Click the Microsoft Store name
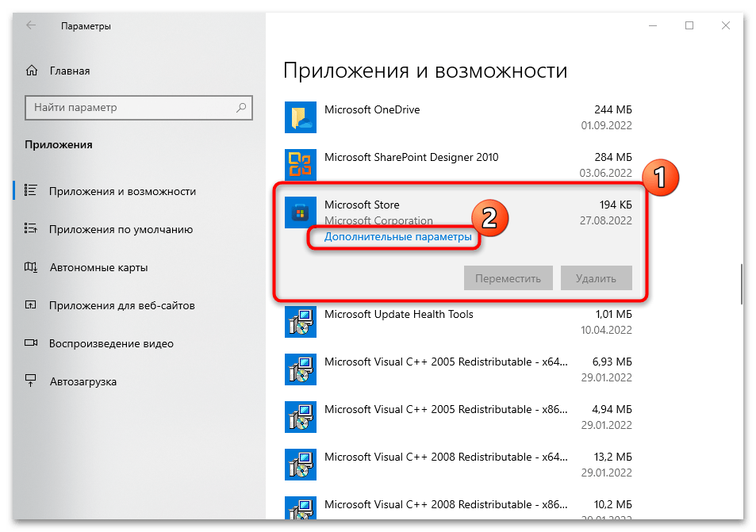This screenshot has height=532, width=756. (x=362, y=205)
